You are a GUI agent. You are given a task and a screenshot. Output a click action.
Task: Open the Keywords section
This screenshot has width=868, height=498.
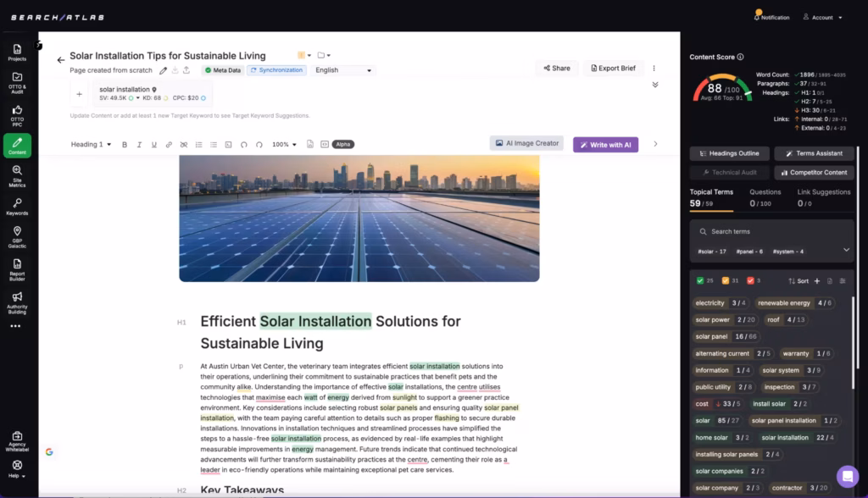pos(17,206)
